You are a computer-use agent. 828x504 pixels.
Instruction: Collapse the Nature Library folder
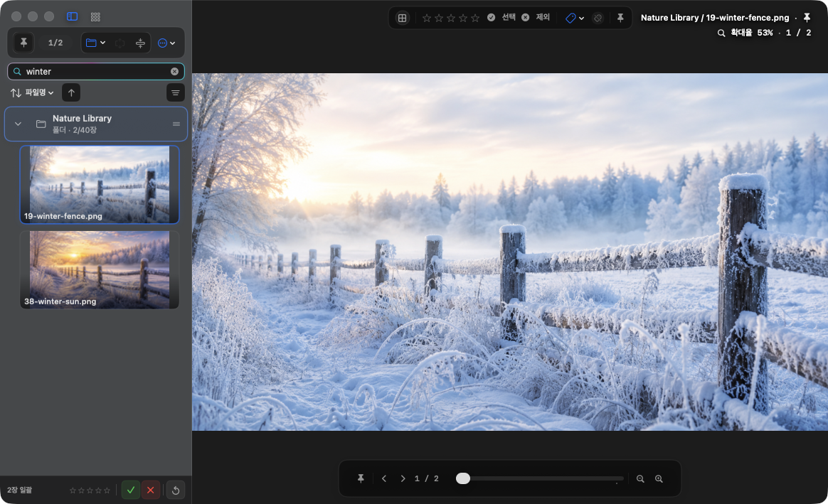(18, 124)
